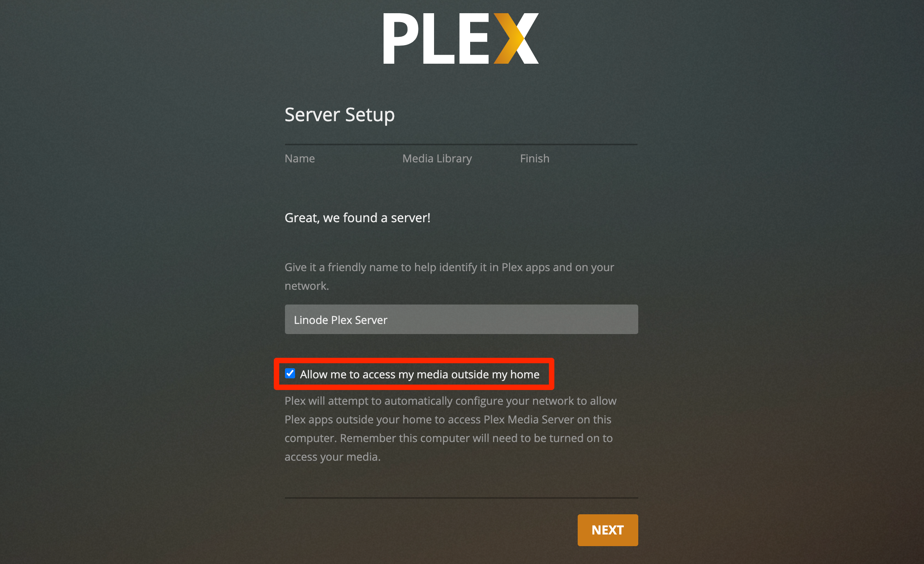Select the Media Library step
Viewport: 924px width, 564px height.
coord(437,158)
